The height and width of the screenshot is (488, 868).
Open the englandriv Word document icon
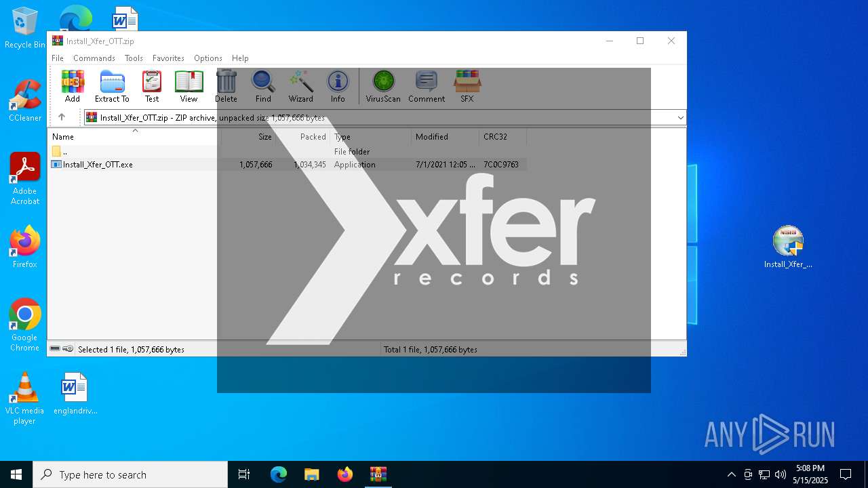[x=75, y=394]
